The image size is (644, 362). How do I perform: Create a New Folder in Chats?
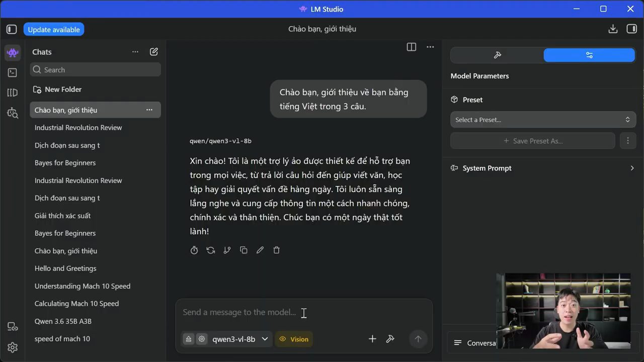tap(57, 89)
